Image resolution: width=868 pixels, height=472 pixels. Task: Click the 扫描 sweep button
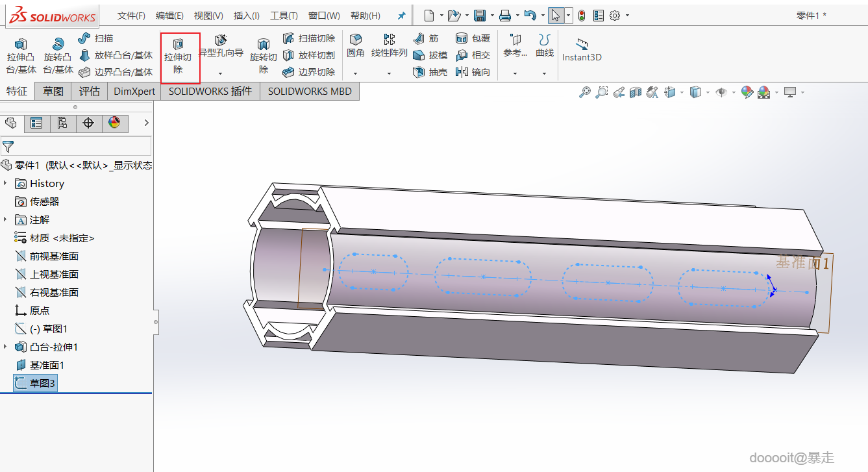click(95, 38)
